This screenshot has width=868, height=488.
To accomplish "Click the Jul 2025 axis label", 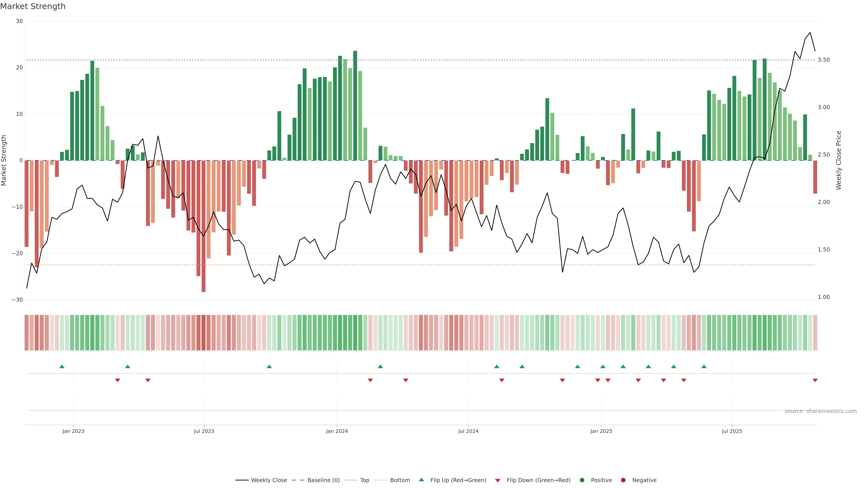I will (731, 431).
